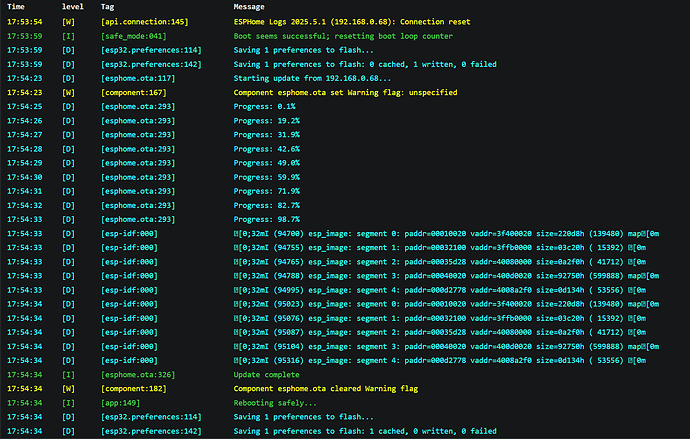Select "Component esphome.ota cleared Warning flag" message
The width and height of the screenshot is (690, 439).
326,389
